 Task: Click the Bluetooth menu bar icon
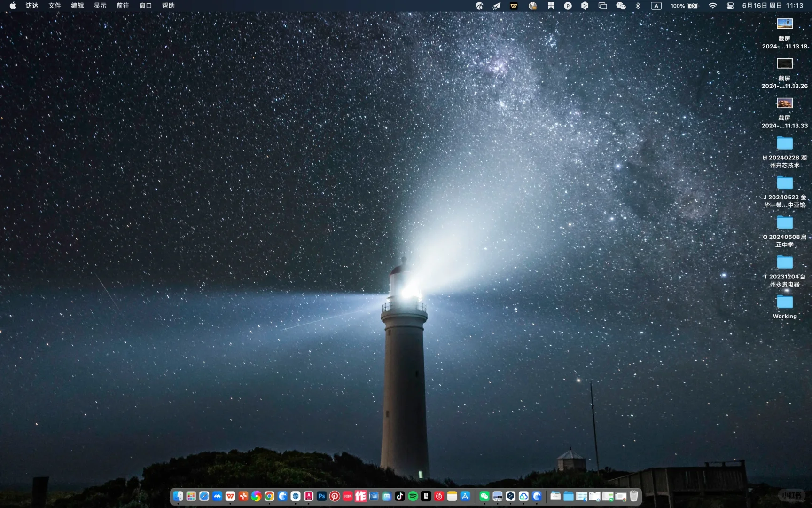pyautogui.click(x=638, y=6)
